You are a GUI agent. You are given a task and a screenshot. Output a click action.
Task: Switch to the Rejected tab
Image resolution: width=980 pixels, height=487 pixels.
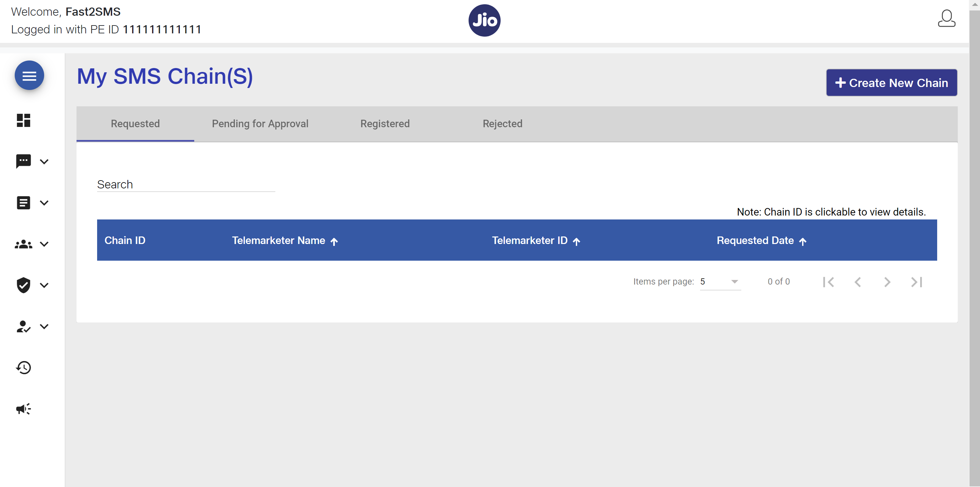(502, 124)
